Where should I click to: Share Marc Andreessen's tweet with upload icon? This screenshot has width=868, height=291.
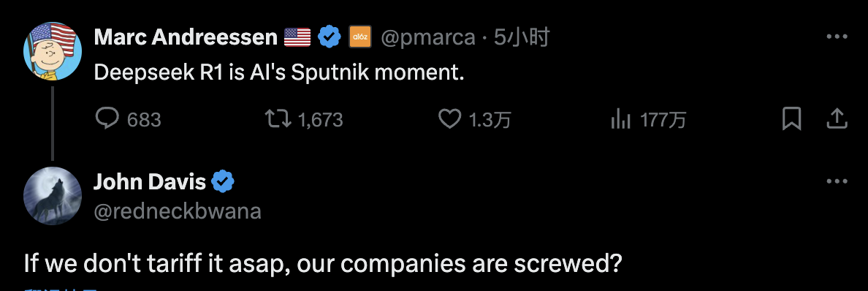coord(837,118)
